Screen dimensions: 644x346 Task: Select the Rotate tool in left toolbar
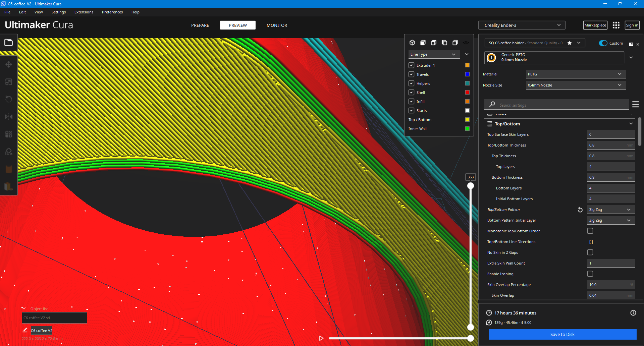point(9,99)
